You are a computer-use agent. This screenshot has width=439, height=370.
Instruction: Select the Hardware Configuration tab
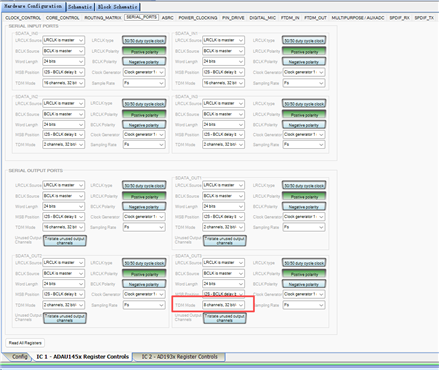tap(33, 6)
